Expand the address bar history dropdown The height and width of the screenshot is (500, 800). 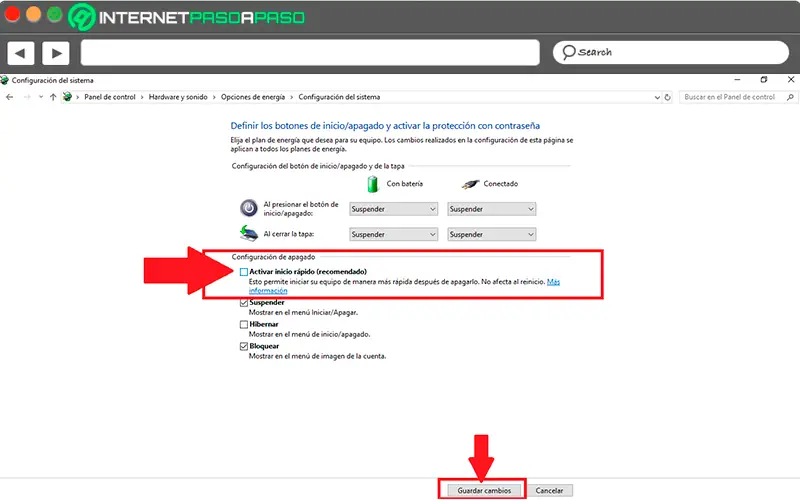point(657,97)
